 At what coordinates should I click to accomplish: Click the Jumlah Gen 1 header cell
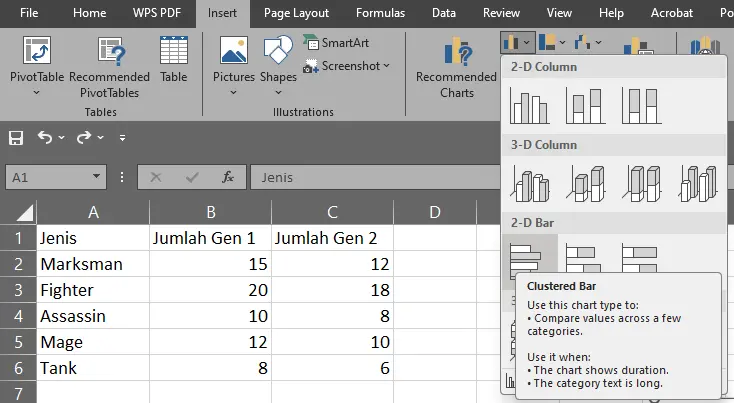(x=211, y=238)
